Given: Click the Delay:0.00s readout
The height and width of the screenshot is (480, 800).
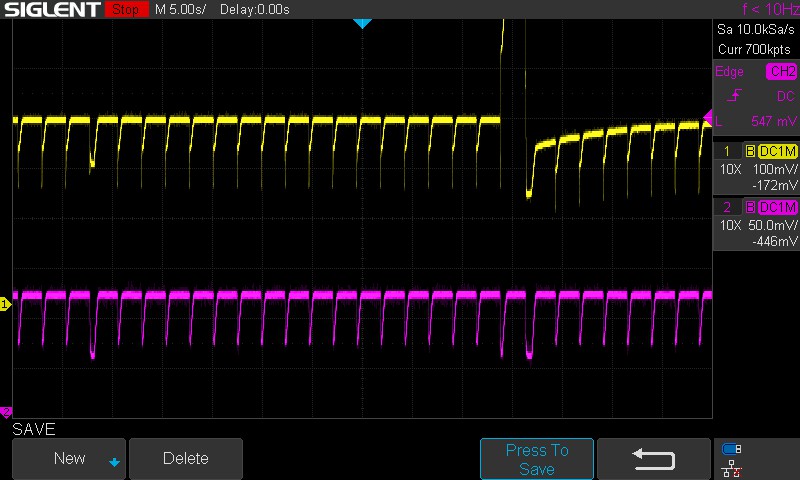Looking at the screenshot, I should point(255,9).
